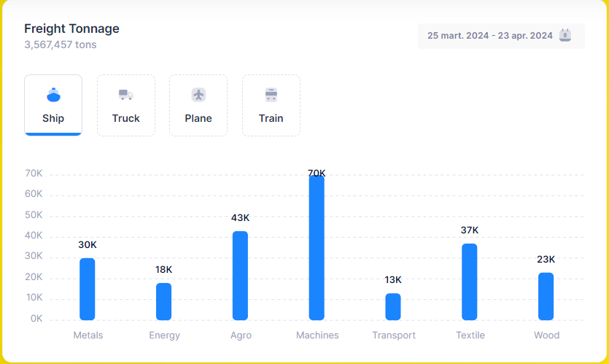Select the Plane tab label
The image size is (609, 364).
[x=198, y=118]
